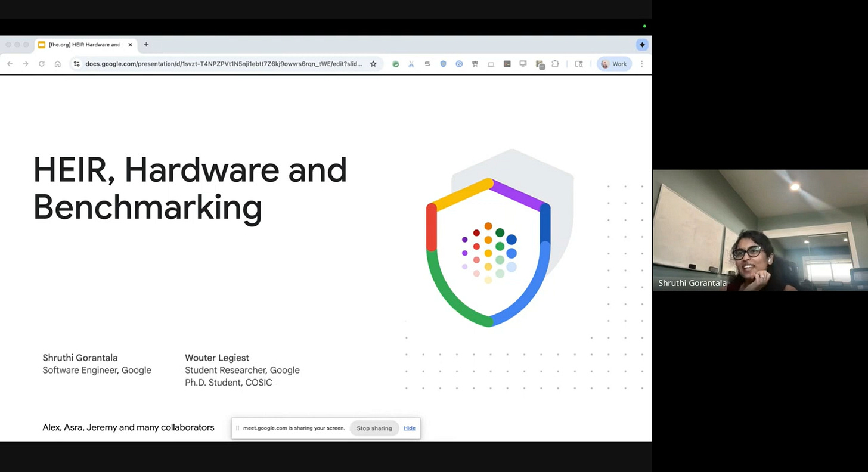Image resolution: width=868 pixels, height=472 pixels.
Task: Click the 'Ph.D. Student, COSIC' text
Action: click(x=228, y=383)
